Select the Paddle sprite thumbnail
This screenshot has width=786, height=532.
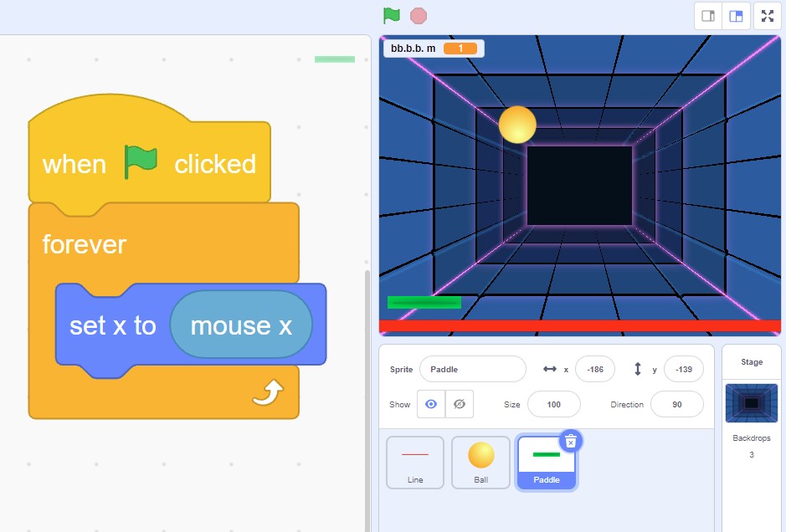(547, 463)
